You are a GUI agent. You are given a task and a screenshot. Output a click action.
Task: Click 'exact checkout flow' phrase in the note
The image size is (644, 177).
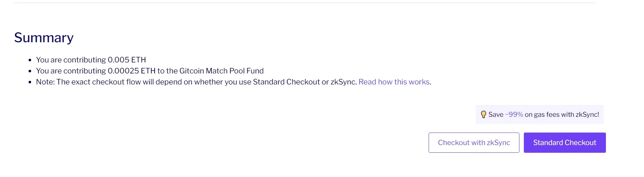pyautogui.click(x=106, y=82)
